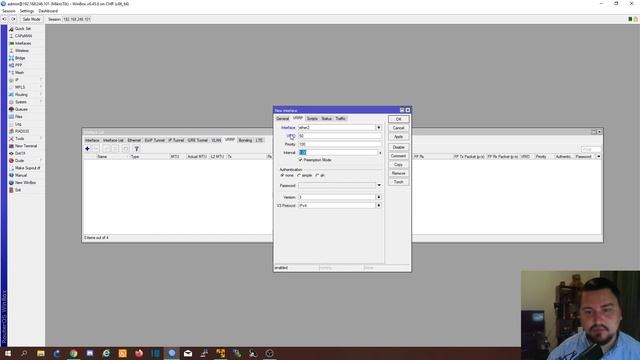
Task: Switch to the Traffic tab
Action: (341, 119)
